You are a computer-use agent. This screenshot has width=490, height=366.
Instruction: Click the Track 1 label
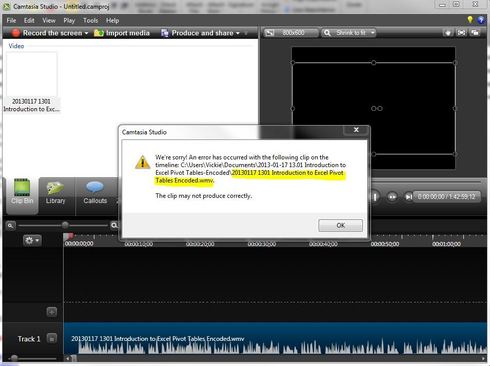(29, 339)
